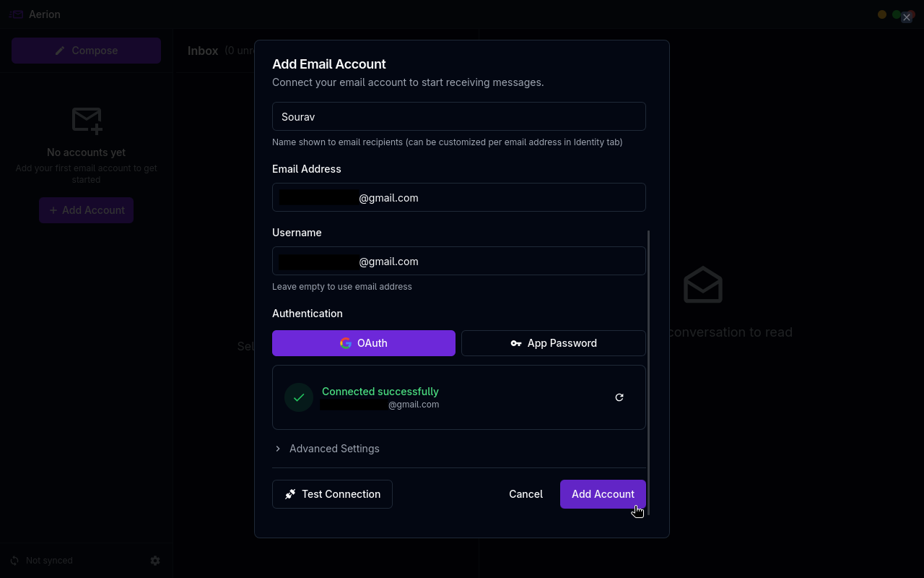Confirm with the Add Account dialog button

603,494
